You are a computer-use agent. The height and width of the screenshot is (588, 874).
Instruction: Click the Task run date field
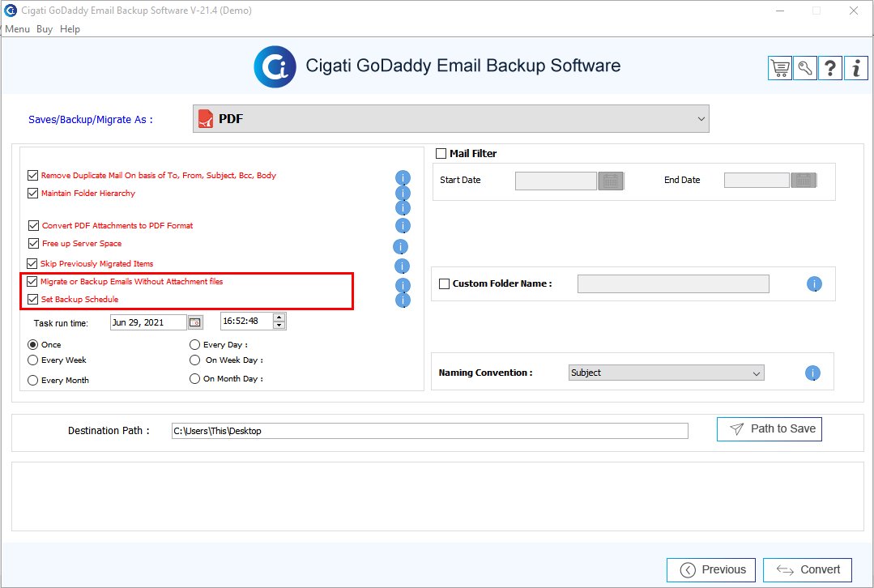(148, 322)
